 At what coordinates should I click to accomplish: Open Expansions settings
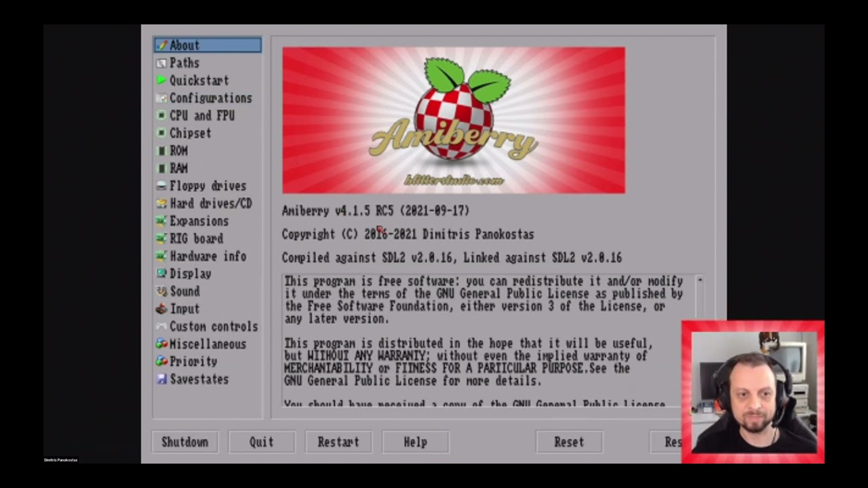click(x=208, y=221)
